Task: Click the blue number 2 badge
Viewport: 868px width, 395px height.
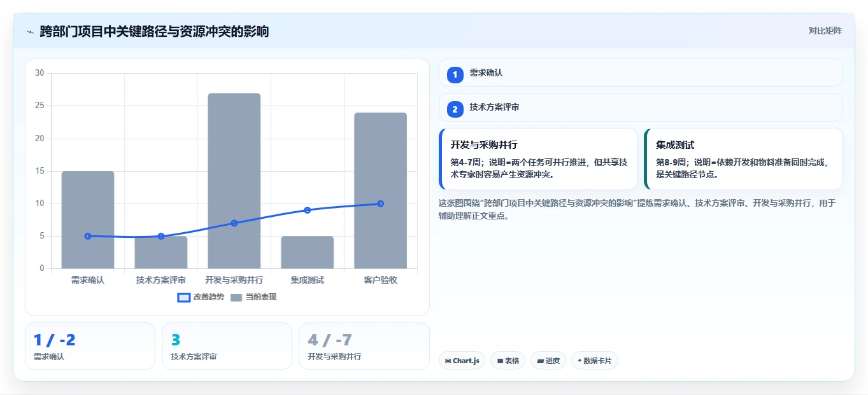Action: 455,109
